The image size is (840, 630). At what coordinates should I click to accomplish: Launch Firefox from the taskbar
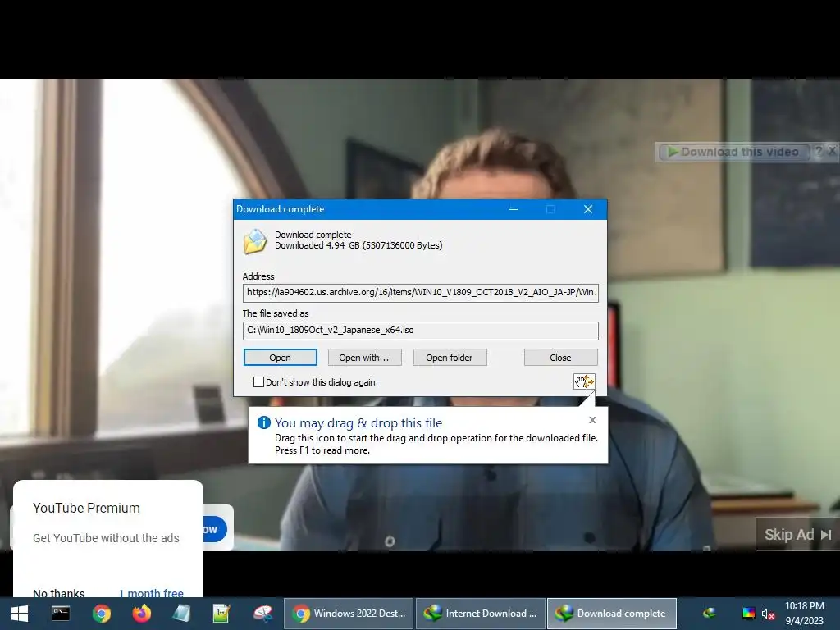pyautogui.click(x=141, y=614)
